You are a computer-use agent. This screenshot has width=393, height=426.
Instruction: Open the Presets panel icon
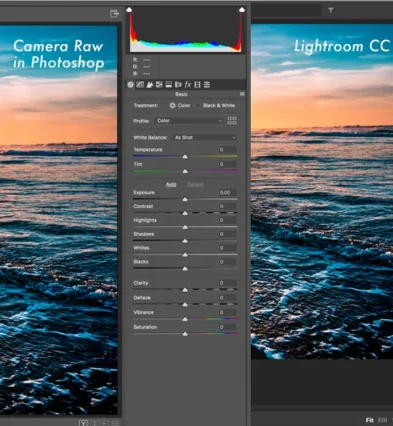click(207, 85)
